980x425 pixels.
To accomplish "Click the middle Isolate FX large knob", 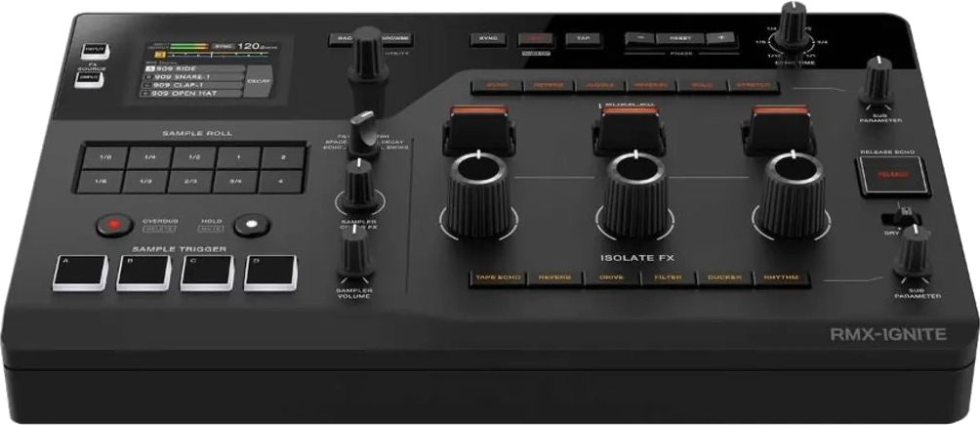I will click(635, 195).
